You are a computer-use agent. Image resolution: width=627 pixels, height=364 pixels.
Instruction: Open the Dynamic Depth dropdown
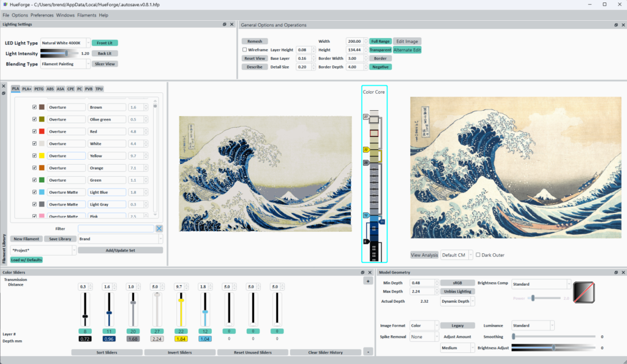(457, 301)
